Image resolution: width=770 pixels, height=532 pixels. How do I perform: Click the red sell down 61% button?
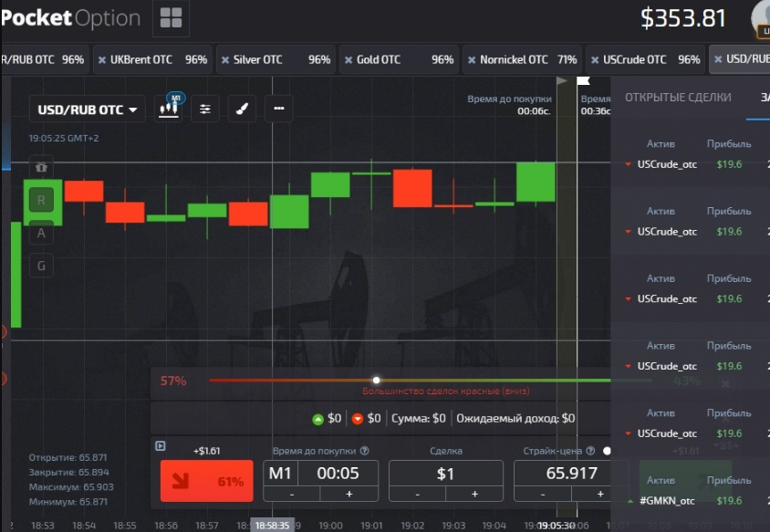pyautogui.click(x=207, y=481)
